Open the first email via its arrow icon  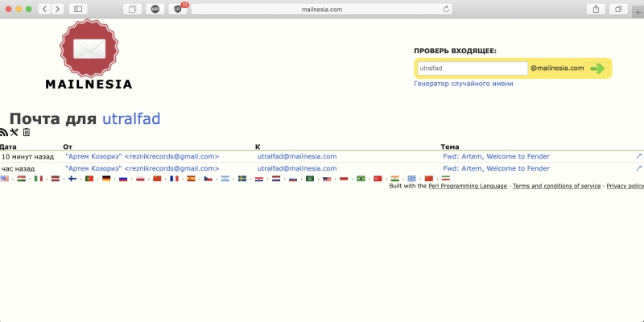pos(638,156)
